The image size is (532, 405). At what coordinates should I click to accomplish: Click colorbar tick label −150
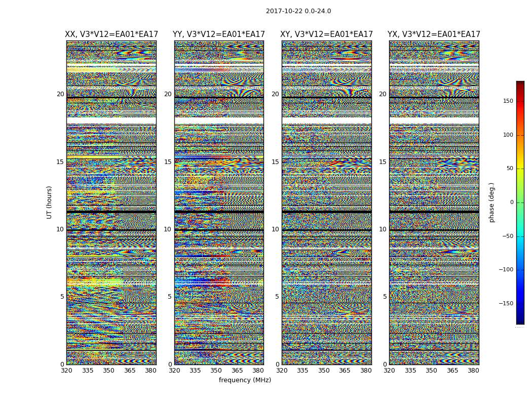click(506, 303)
